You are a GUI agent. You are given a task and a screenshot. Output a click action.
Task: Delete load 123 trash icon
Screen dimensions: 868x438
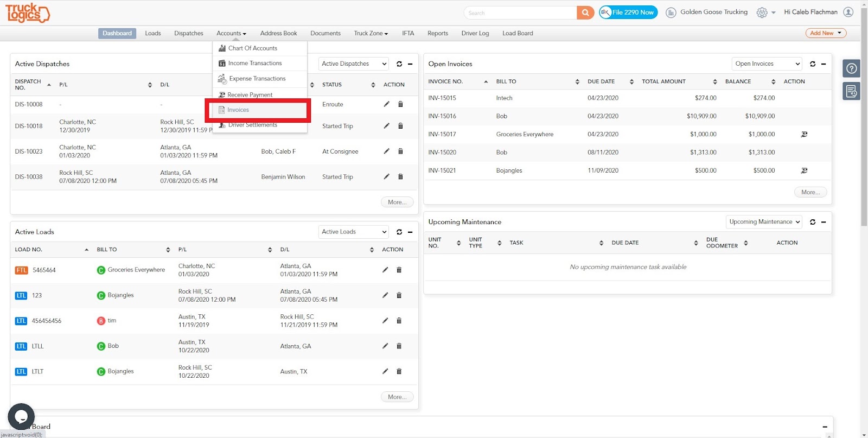click(x=399, y=295)
